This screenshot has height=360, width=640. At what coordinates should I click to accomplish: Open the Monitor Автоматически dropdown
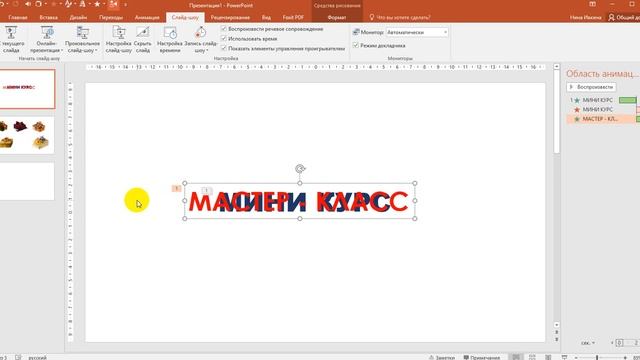pos(417,32)
